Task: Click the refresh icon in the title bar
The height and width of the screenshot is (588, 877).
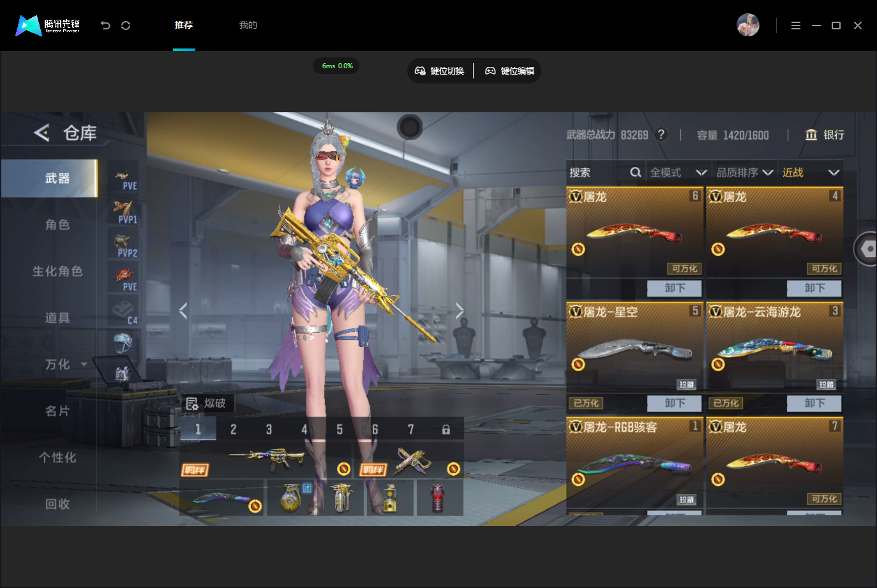Action: click(x=126, y=26)
